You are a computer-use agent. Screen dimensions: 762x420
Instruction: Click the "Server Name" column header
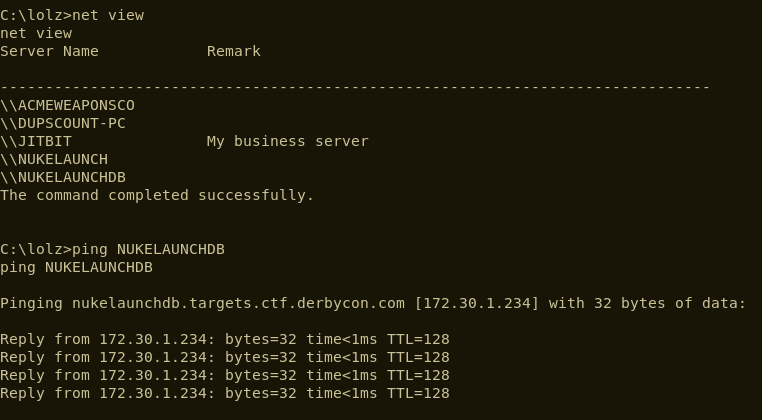49,51
